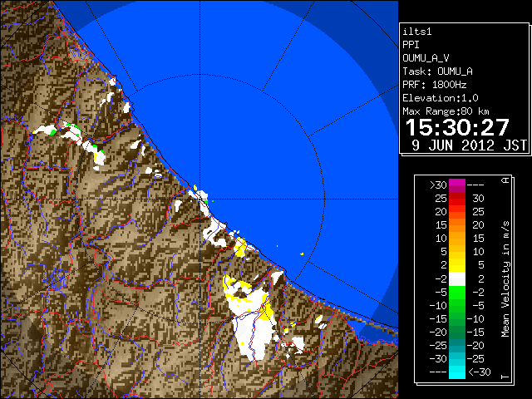Click the "A" letter atop the legend
This screenshot has width=532, height=399.
(x=505, y=180)
